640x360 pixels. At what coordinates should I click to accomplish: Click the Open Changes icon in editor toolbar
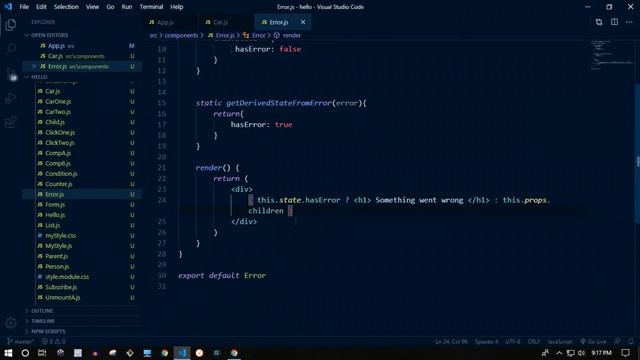click(x=599, y=22)
